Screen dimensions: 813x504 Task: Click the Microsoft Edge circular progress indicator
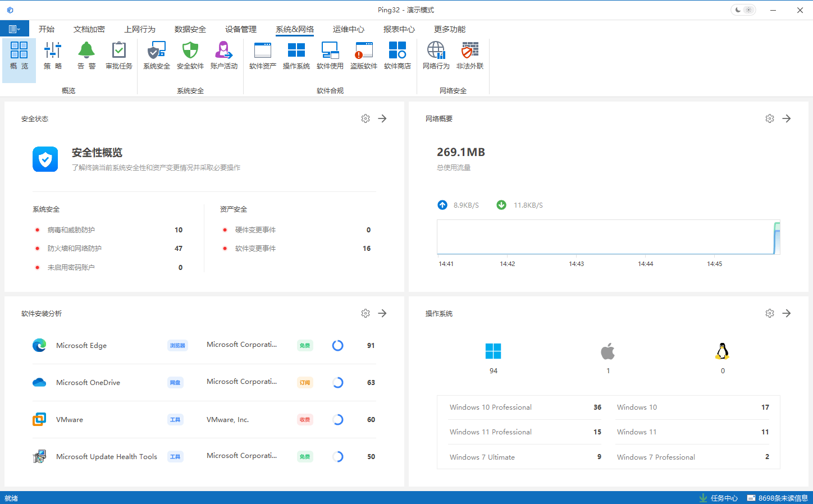(x=337, y=346)
